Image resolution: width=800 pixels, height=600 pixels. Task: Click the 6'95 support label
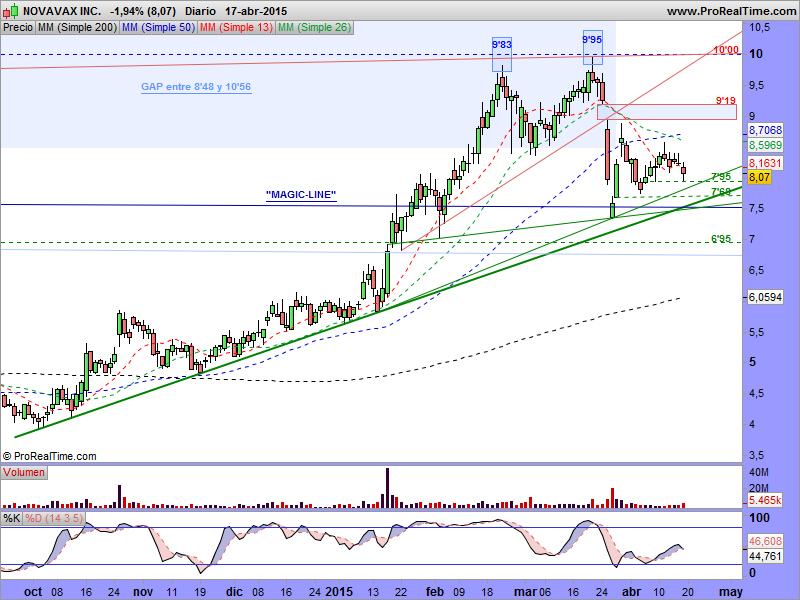pyautogui.click(x=721, y=239)
